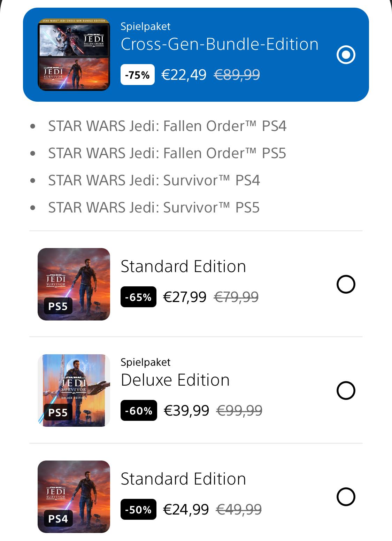Select the PS5 Standard Edition radio button
The height and width of the screenshot is (541, 392).
pos(346,284)
